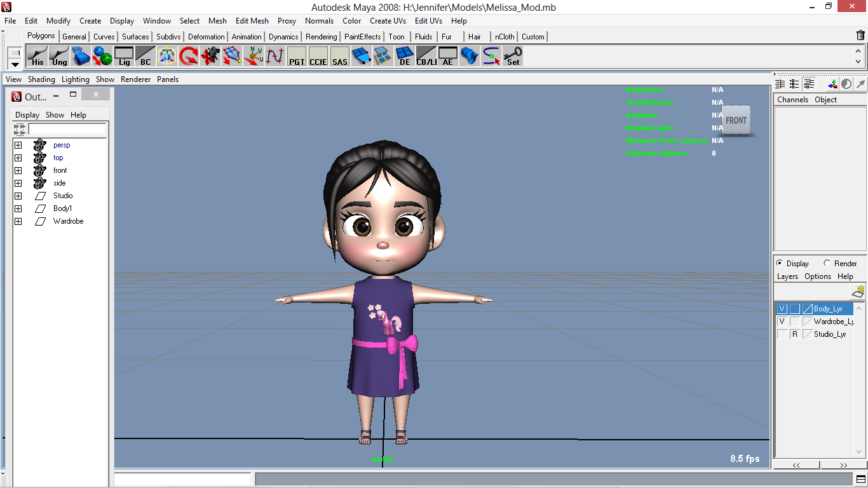This screenshot has width=868, height=488.
Task: Expand the persp node in Outliner
Action: point(18,145)
